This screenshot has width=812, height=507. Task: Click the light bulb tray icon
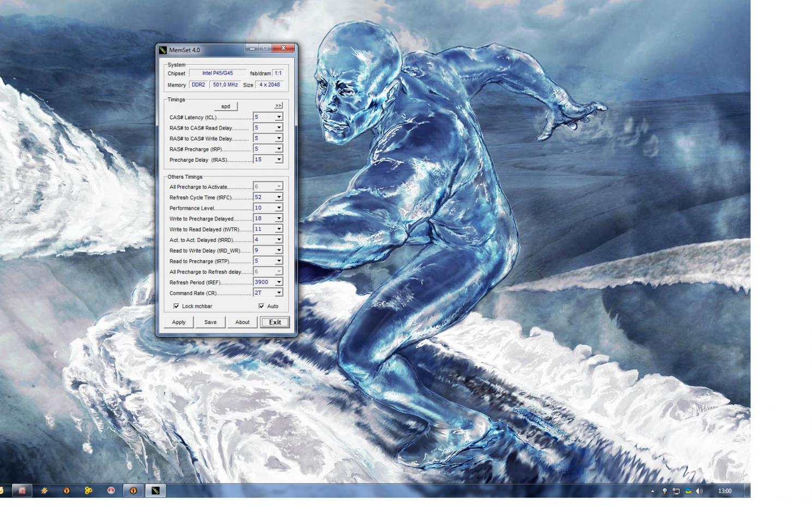[664, 491]
